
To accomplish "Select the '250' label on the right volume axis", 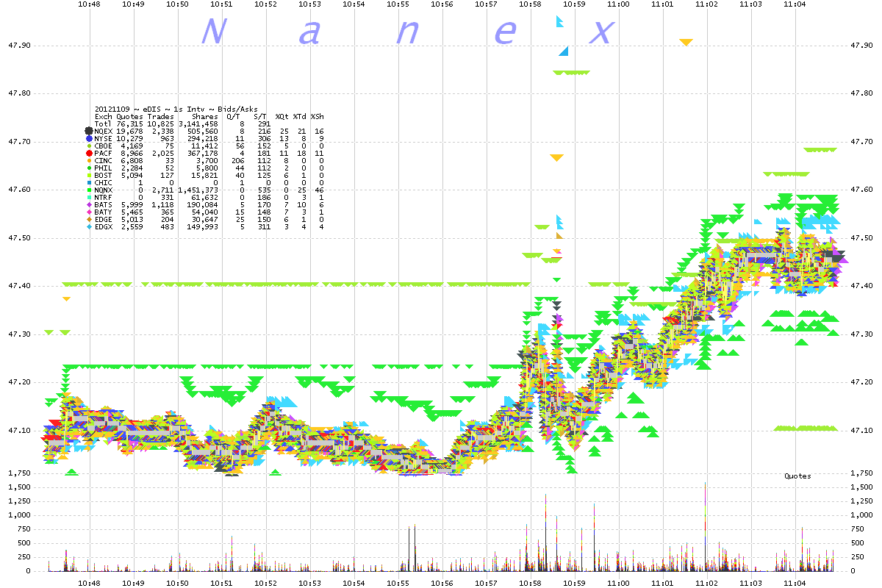I will [x=856, y=557].
